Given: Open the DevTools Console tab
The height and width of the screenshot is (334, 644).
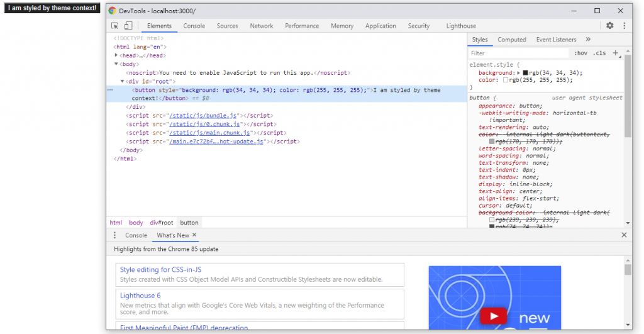Looking at the screenshot, I should click(194, 25).
